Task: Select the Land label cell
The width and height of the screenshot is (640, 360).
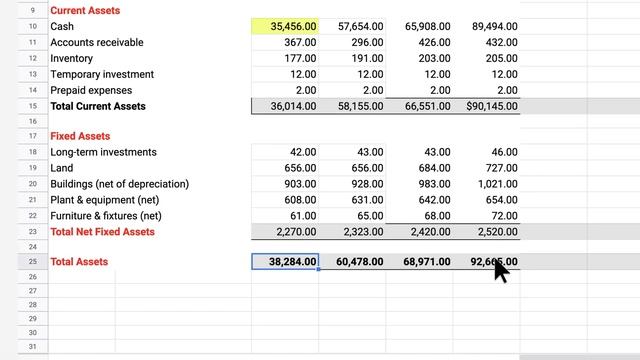Action: (62, 168)
